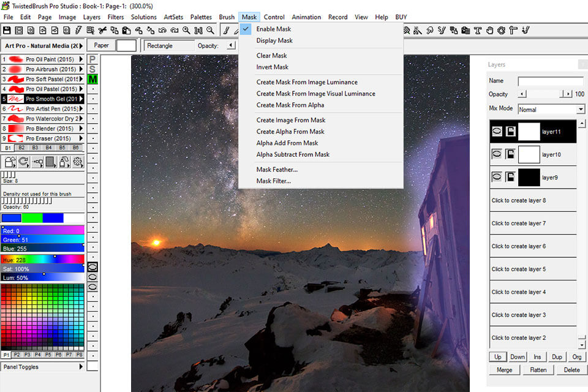Click the Up layer button

(497, 356)
